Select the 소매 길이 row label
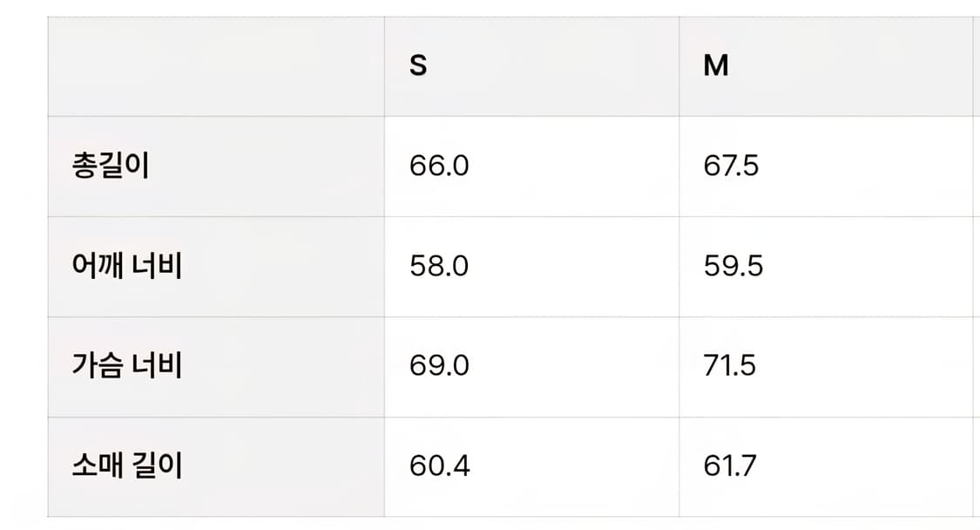Image resolution: width=980 pixels, height=530 pixels. point(127,465)
